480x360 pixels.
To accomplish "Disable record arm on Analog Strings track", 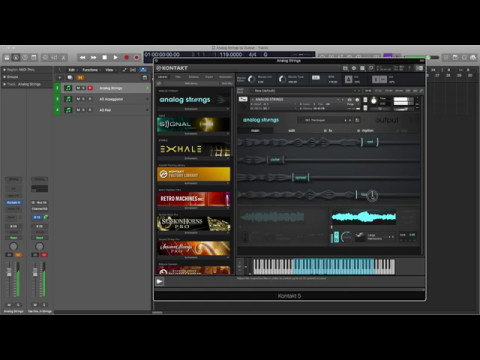I will (90, 88).
